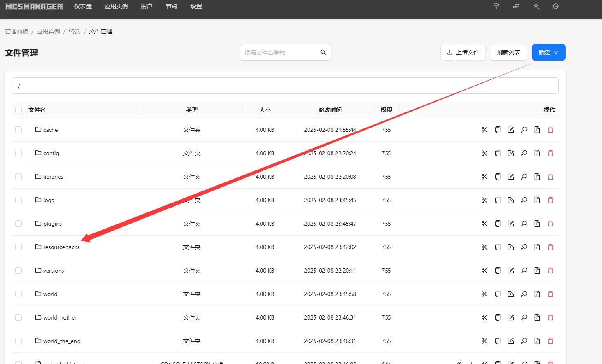
Task: Cut the libraries folder
Action: click(x=484, y=177)
